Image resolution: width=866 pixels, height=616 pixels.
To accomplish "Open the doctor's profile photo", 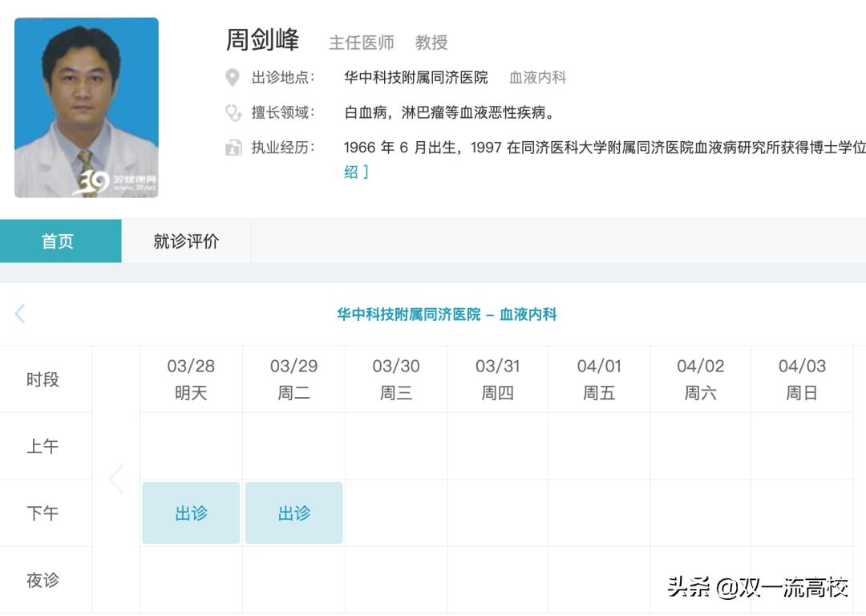I will (86, 107).
